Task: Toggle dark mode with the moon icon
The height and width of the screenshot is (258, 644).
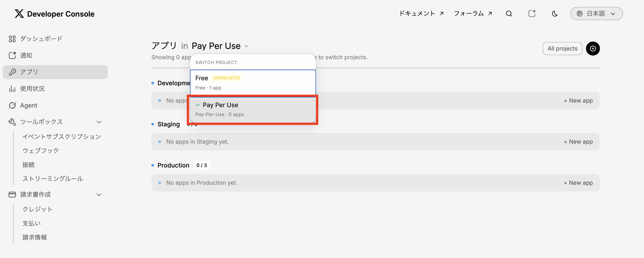Action: pyautogui.click(x=554, y=14)
